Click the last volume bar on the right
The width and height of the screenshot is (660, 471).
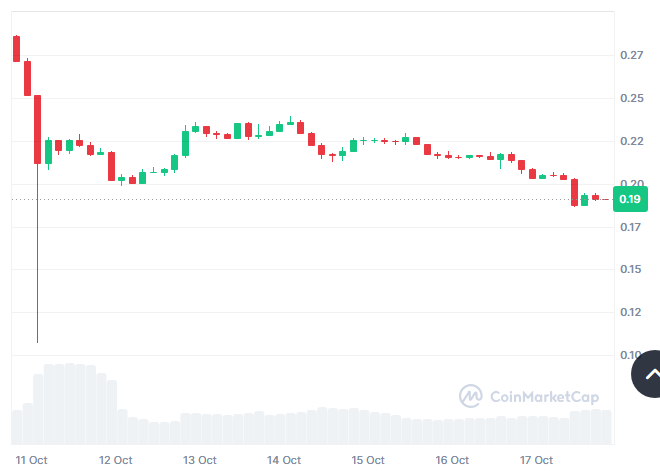(x=604, y=427)
